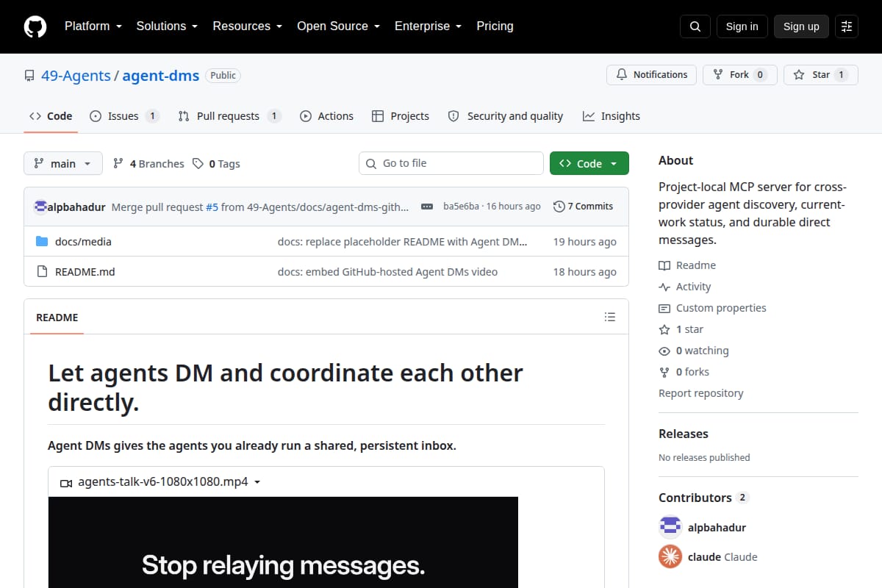Expand the Open Source menu
Viewport: 882px width, 588px height.
pos(339,26)
